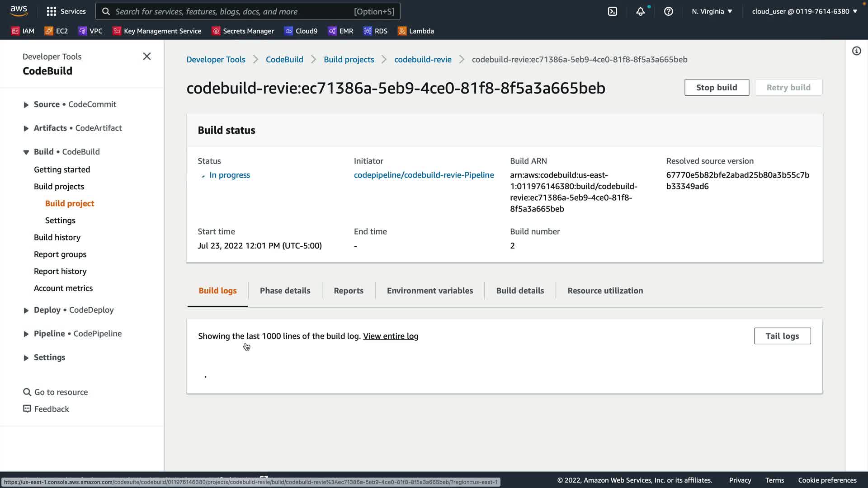
Task: Expand the Source CodeCommit section
Action: click(x=26, y=104)
